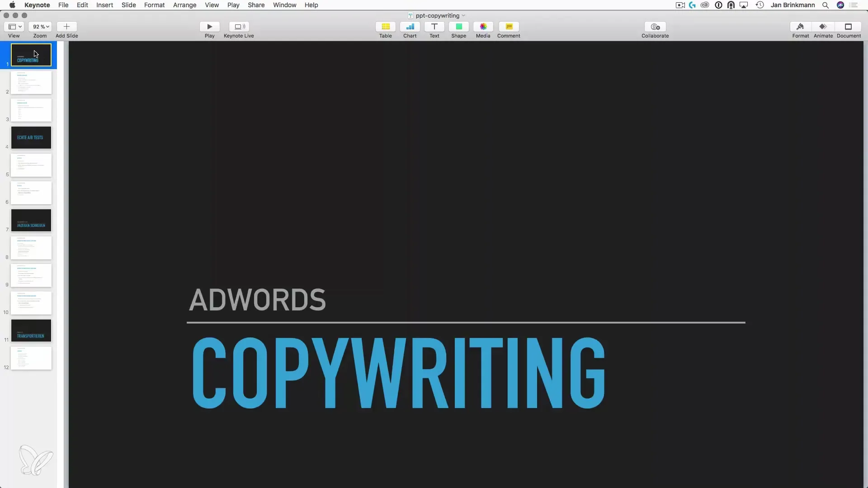Show the Document inspector
This screenshot has width=868, height=488.
point(849,27)
